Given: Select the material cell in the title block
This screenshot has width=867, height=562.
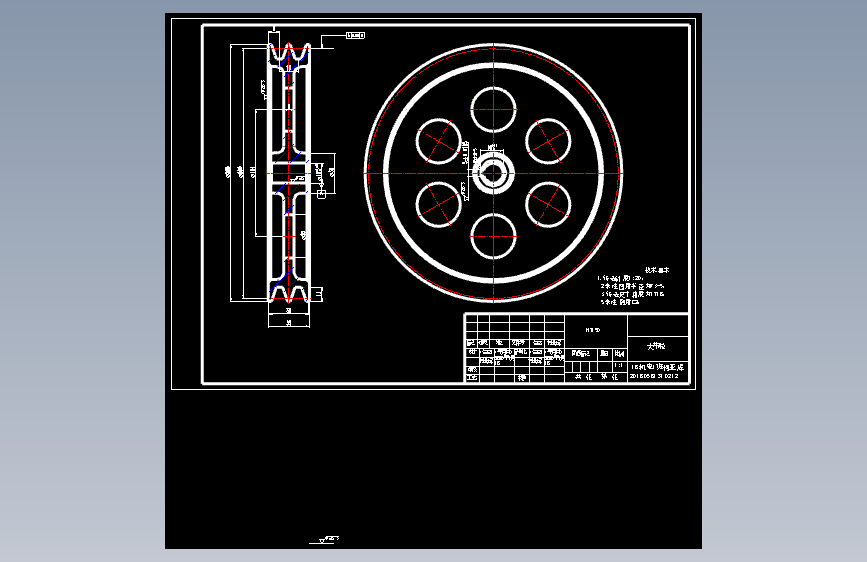Looking at the screenshot, I should pyautogui.click(x=596, y=330).
